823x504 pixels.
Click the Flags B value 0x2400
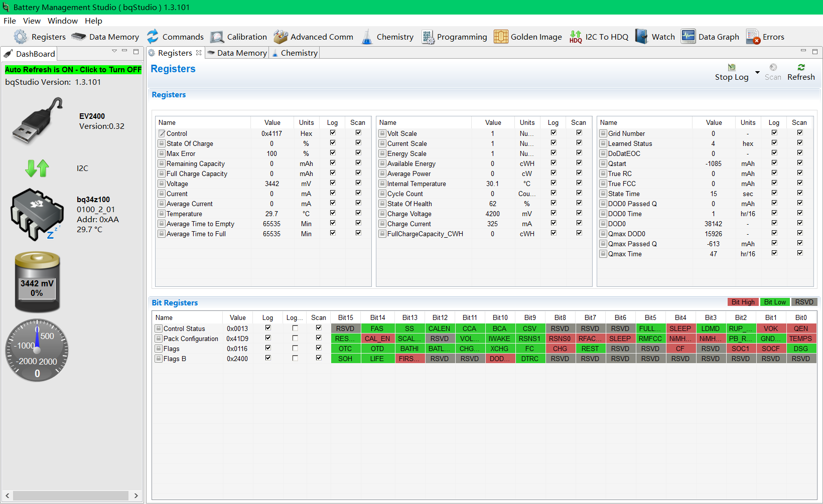237,359
